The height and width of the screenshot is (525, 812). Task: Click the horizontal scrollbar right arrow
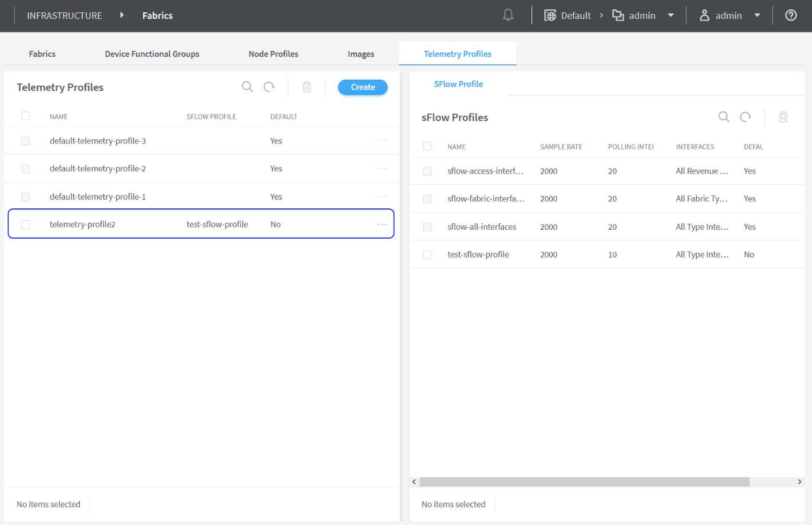tap(799, 482)
